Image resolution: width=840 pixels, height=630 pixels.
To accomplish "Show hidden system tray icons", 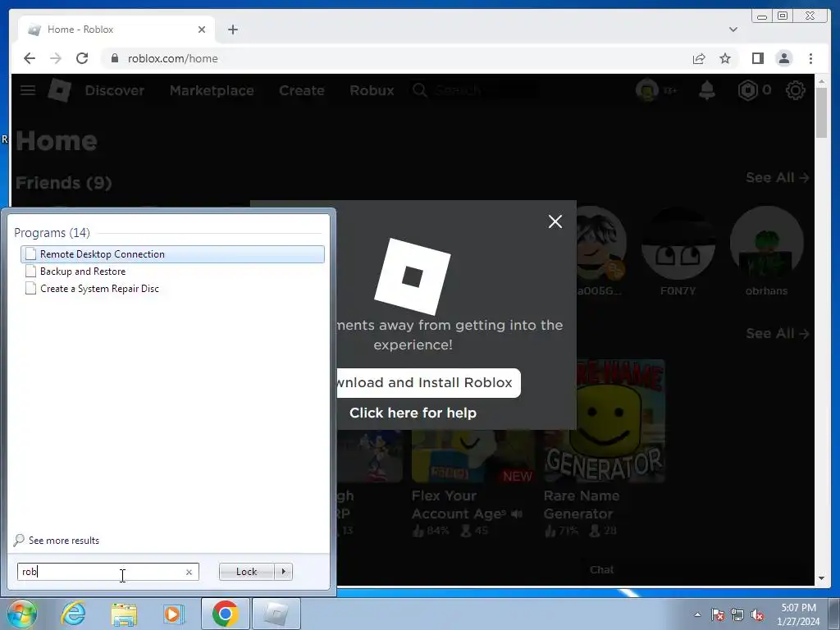I will (697, 614).
